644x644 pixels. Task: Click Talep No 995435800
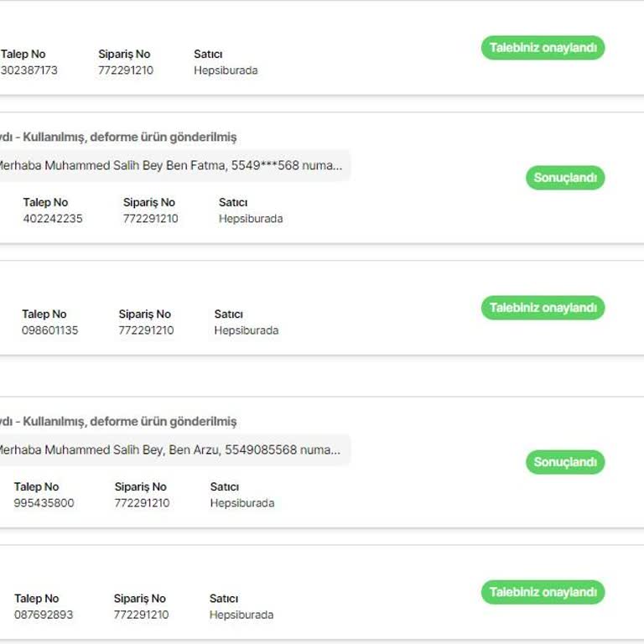pos(44,503)
